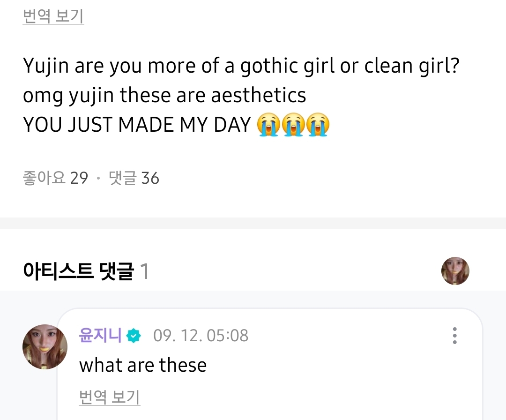Open the more options three-dot menu
This screenshot has height=420, width=506.
pos(454,336)
